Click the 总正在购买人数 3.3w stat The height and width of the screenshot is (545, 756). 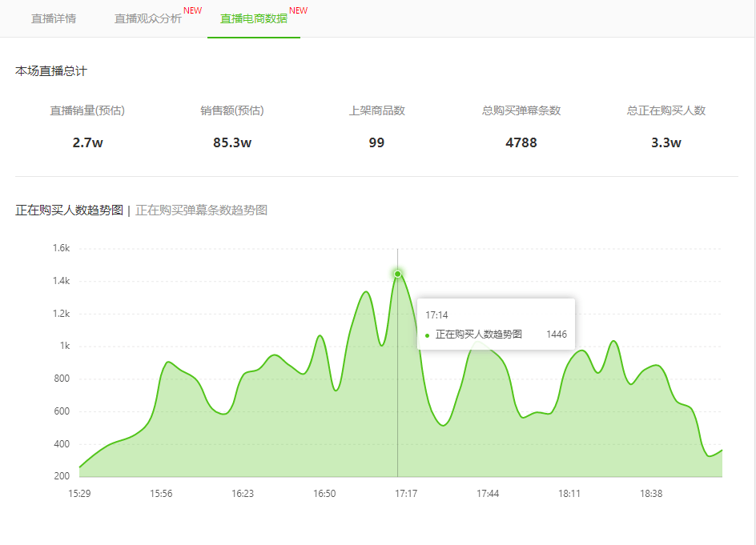(666, 126)
